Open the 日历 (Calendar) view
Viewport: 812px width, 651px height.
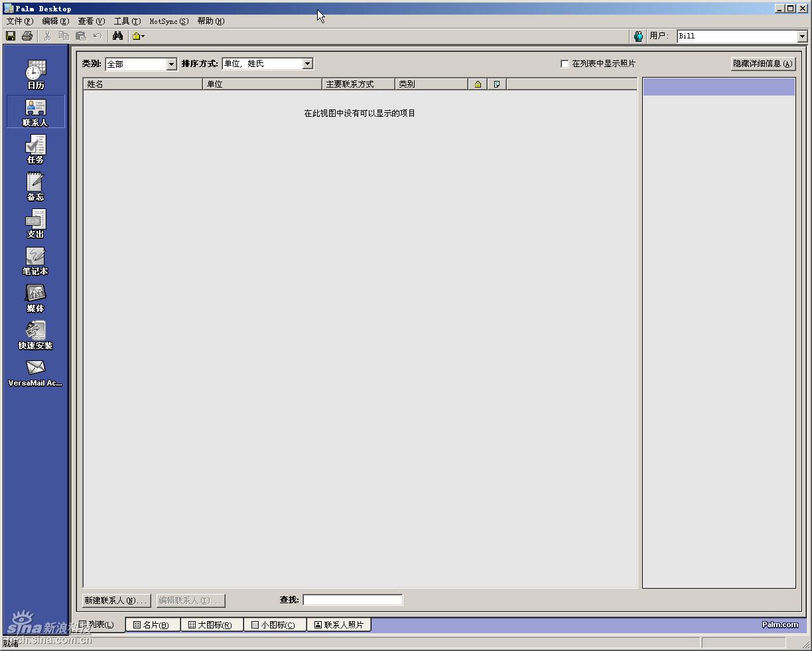coord(35,74)
